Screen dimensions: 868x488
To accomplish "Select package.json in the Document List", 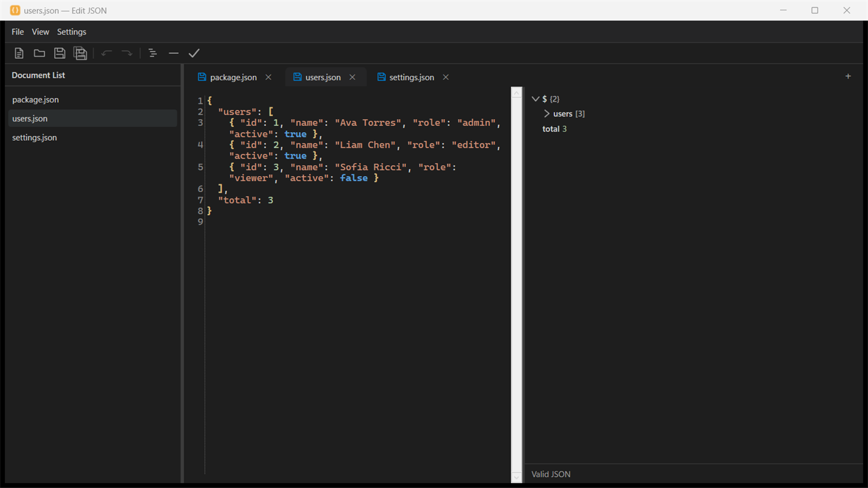I will tap(92, 99).
